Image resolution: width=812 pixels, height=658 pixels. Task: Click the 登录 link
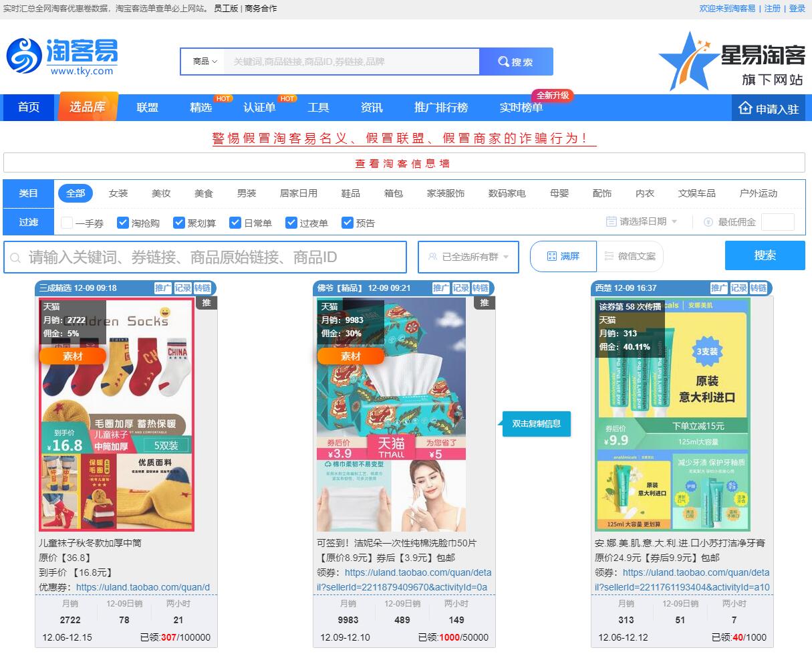pyautogui.click(x=797, y=9)
